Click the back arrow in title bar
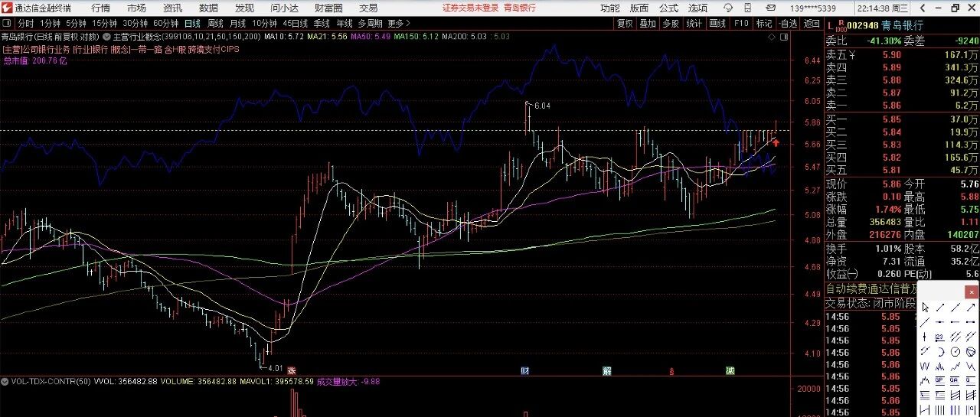Image resolution: width=980 pixels, height=417 pixels. click(923, 8)
